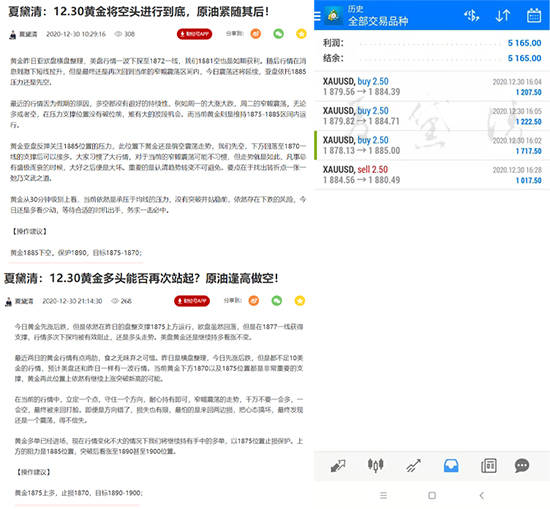Open the Trade tab with trend arrow
The width and height of the screenshot is (550, 509).
(x=413, y=466)
